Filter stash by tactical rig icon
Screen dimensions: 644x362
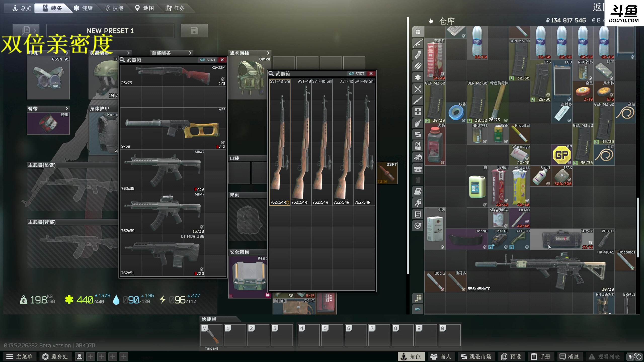pyautogui.click(x=418, y=146)
